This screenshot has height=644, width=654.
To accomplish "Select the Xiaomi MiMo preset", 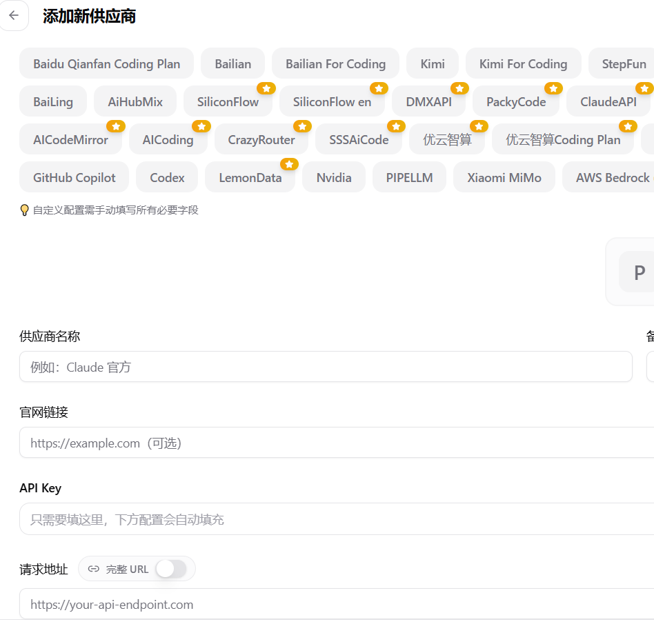I will [x=504, y=177].
